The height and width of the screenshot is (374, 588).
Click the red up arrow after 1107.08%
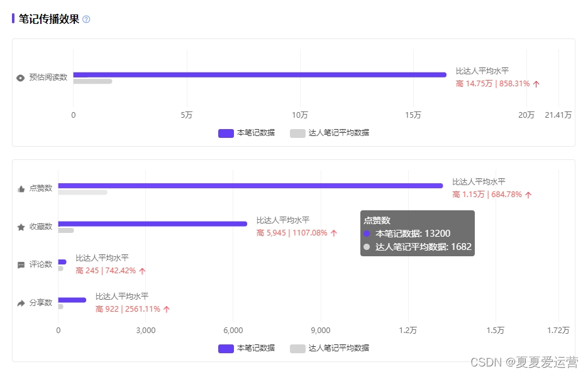pos(334,233)
